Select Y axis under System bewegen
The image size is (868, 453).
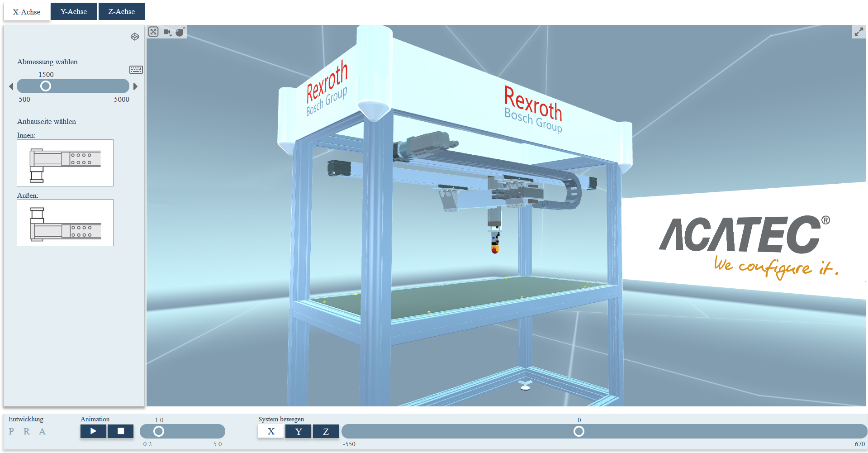[x=299, y=431]
